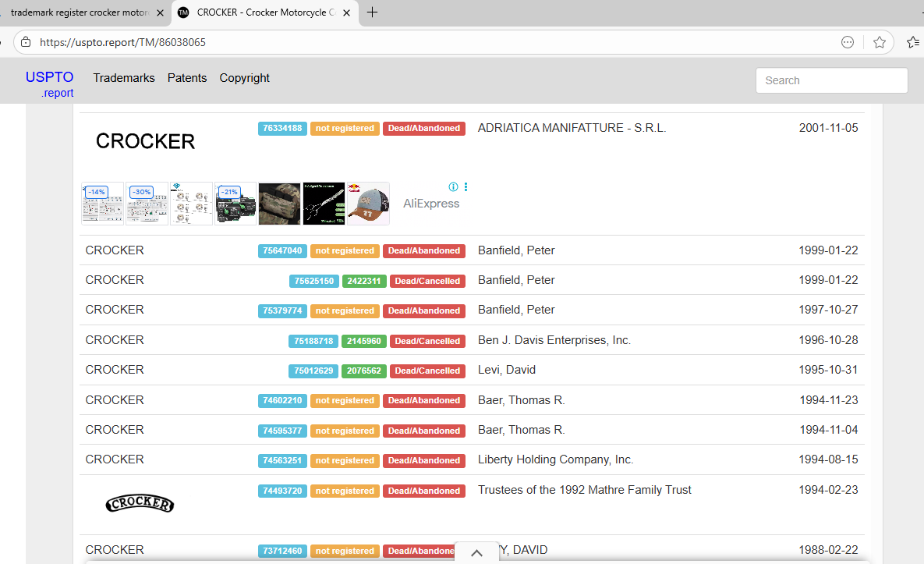Screen dimensions: 924x564
Task: Close the trademark register crocker tab
Action: coord(161,12)
